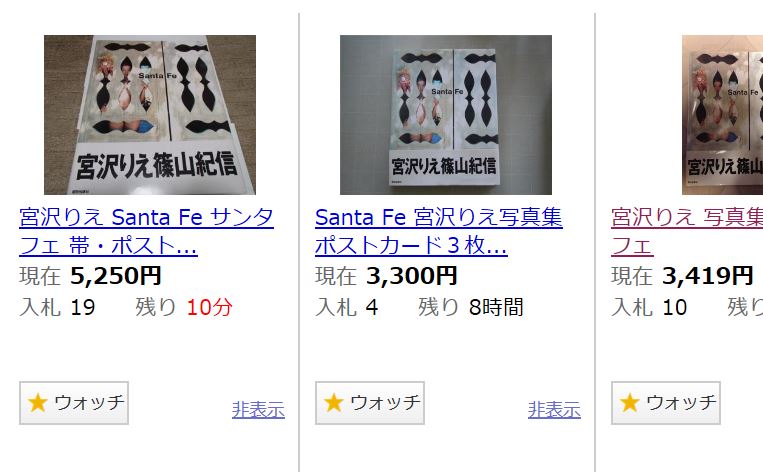Open the Santa Fe 宮沢りえ写真集 ポストカード title link
This screenshot has height=472, width=763.
[438, 232]
